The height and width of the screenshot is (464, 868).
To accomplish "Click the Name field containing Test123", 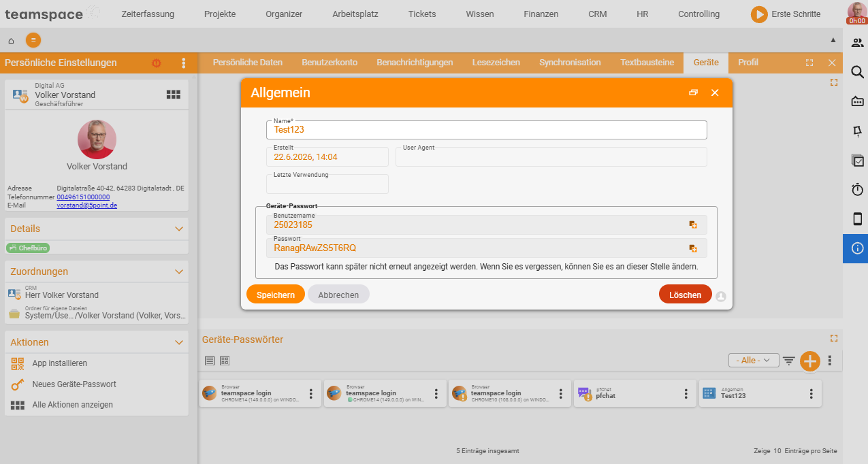I will click(487, 129).
